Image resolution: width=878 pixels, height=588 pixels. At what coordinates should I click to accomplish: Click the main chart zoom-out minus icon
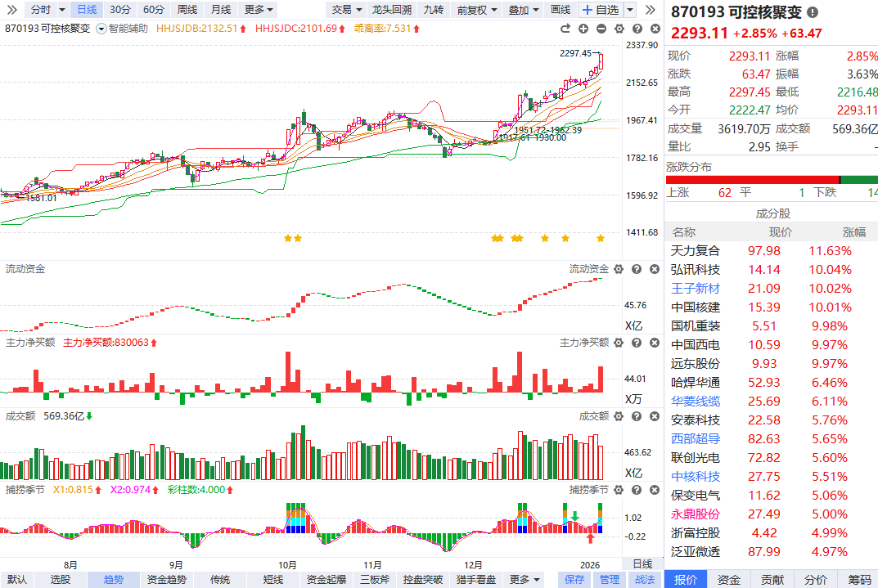[601, 29]
